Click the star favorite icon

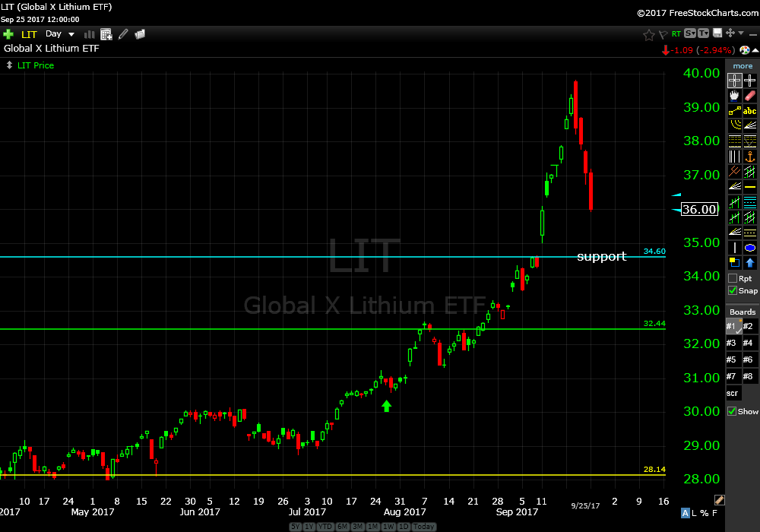[648, 34]
